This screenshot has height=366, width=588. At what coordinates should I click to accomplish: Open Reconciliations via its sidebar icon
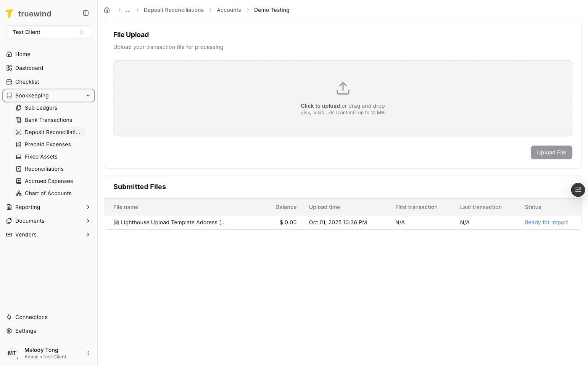[x=18, y=169]
